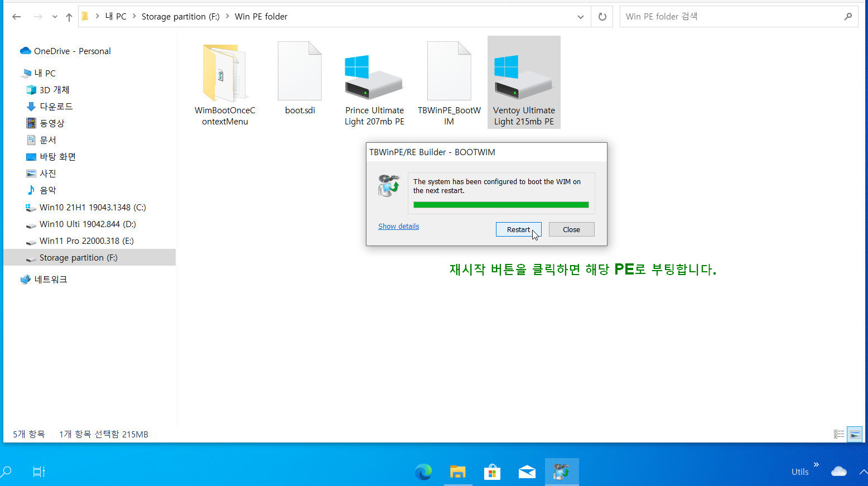Expand the address bar history dropdown
Image resolution: width=868 pixels, height=486 pixels.
[x=580, y=17]
